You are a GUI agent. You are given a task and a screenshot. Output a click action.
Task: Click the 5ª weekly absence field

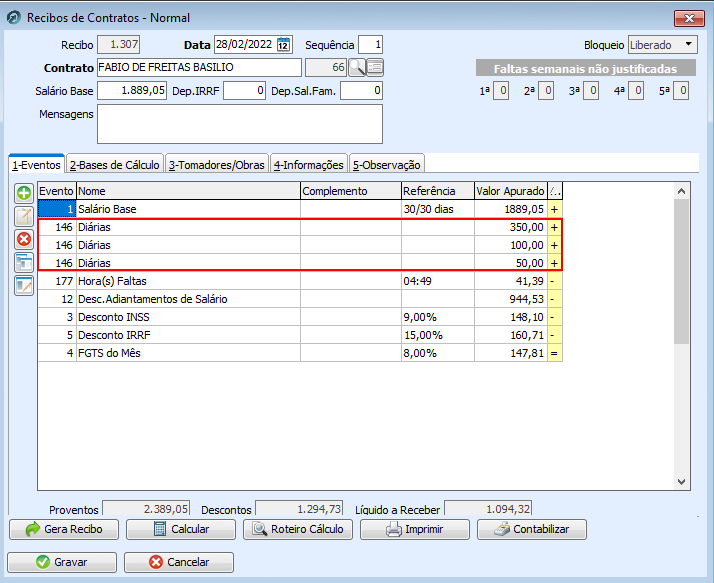click(681, 91)
